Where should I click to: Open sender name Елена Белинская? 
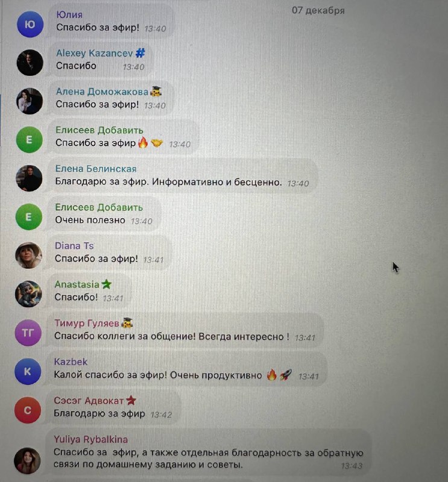point(96,169)
